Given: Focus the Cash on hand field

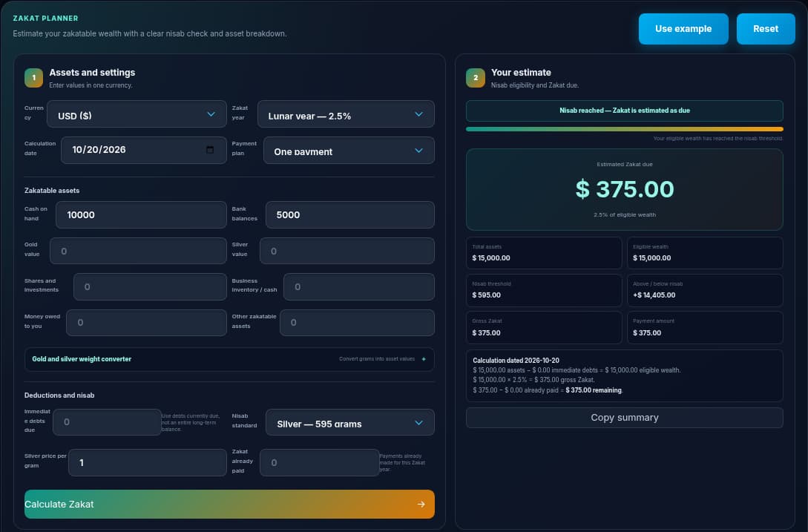Looking at the screenshot, I should coord(141,215).
